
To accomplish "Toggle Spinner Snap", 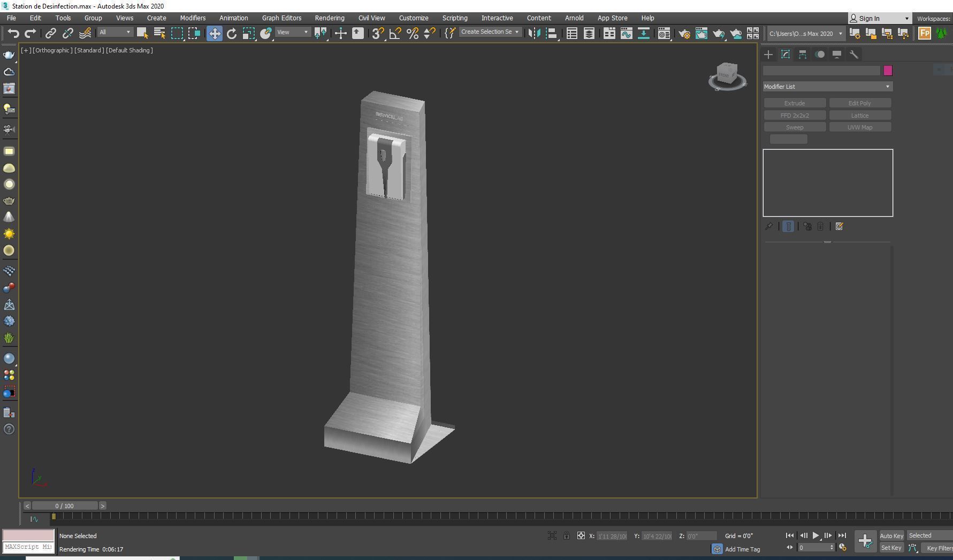I will [x=429, y=33].
